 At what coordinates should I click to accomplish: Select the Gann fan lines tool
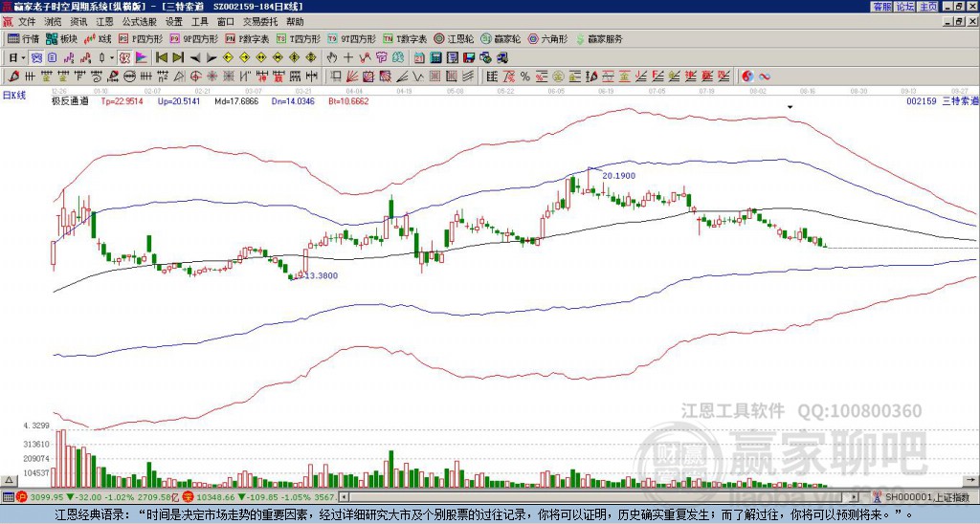(351, 76)
